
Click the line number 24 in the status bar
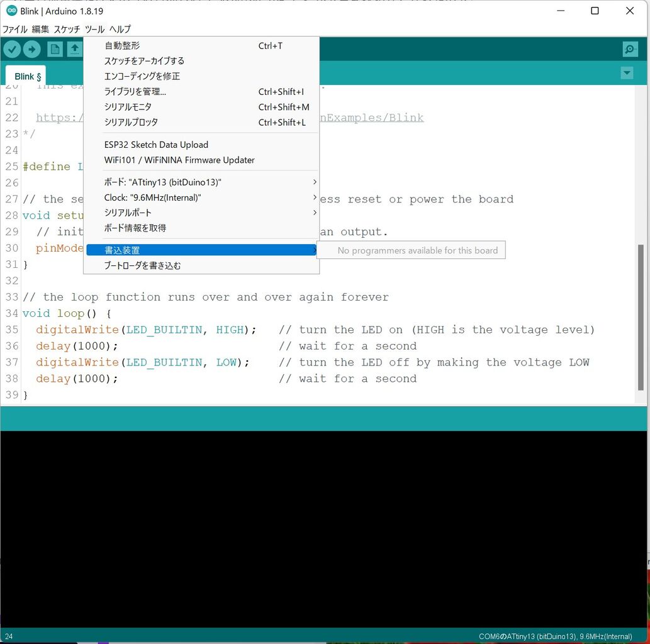[9, 636]
